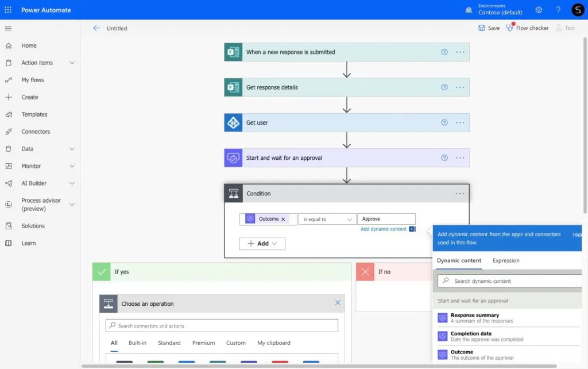Select Outcome in dynamic content list

coord(508,355)
